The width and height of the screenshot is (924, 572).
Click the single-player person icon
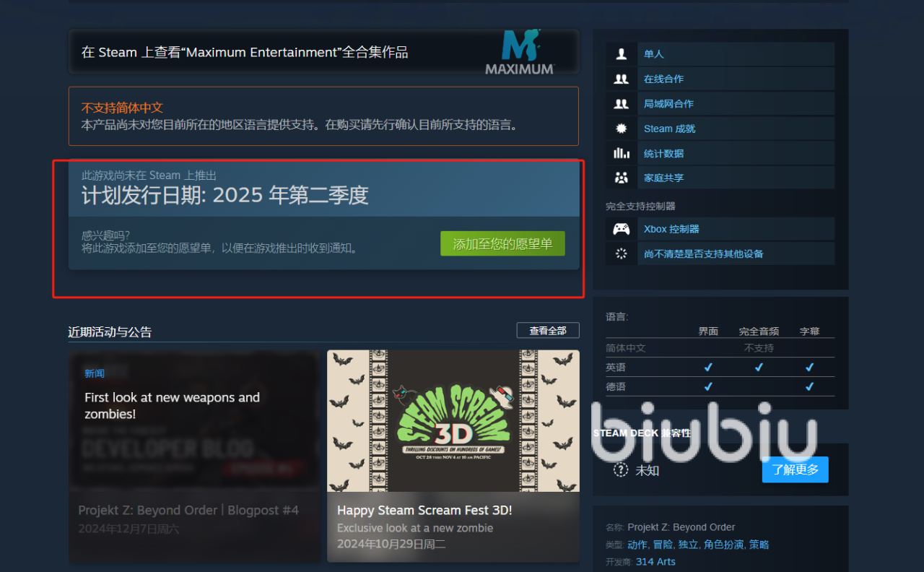[621, 54]
